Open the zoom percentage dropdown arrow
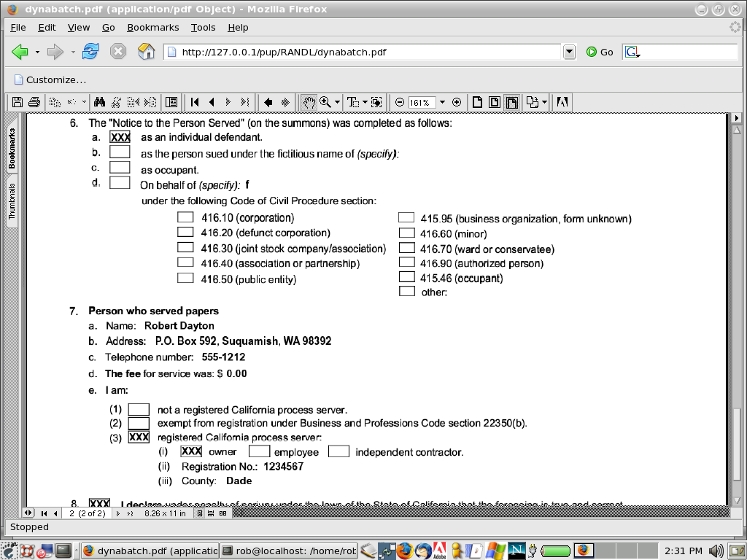The height and width of the screenshot is (560, 747). point(441,102)
